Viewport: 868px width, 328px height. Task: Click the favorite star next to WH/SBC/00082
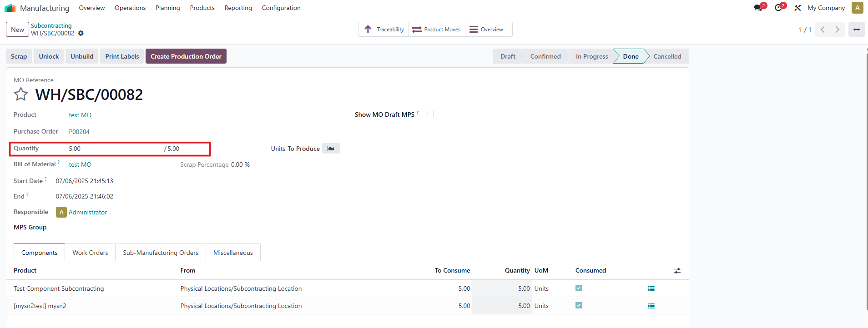pyautogui.click(x=21, y=94)
